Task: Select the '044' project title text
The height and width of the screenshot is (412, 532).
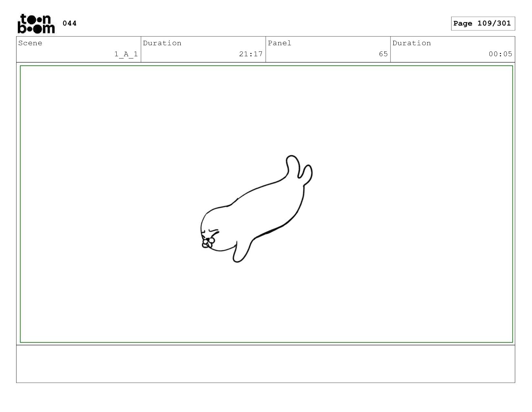Action: [69, 23]
